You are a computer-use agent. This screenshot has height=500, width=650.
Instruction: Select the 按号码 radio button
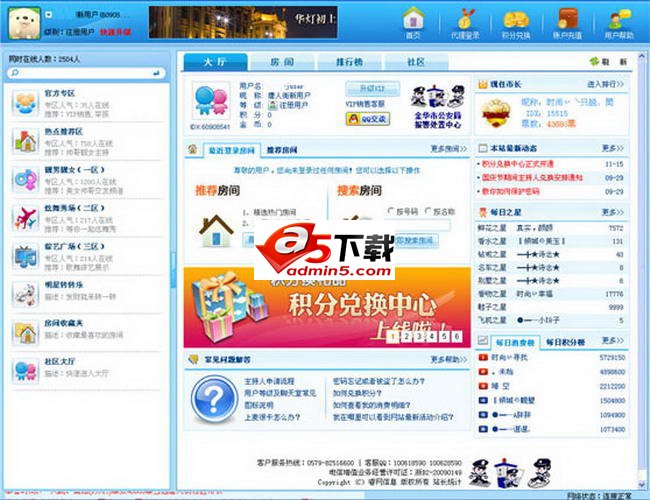390,211
